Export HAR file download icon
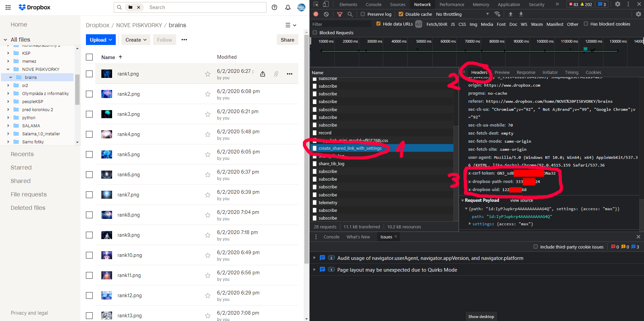The height and width of the screenshot is (321, 644). (x=521, y=14)
